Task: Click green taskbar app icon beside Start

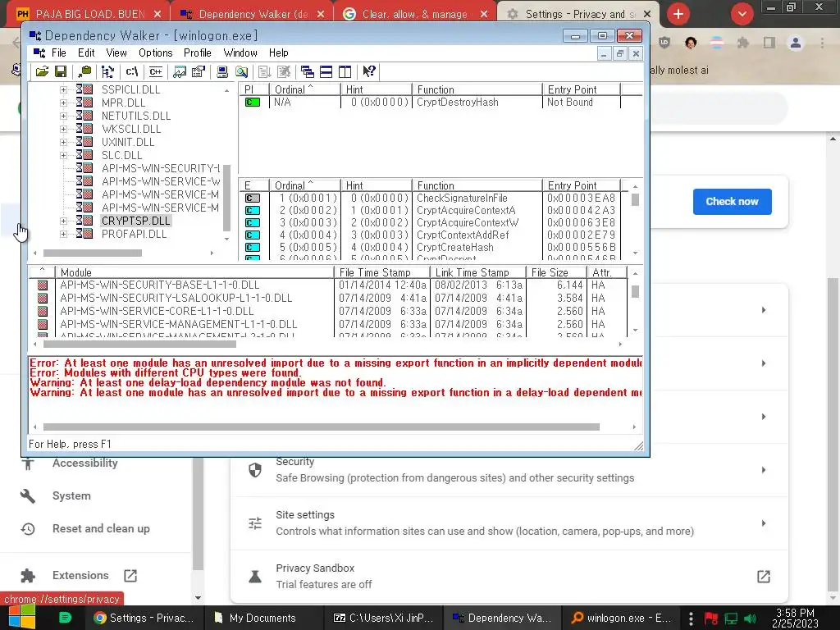Action: 66,618
